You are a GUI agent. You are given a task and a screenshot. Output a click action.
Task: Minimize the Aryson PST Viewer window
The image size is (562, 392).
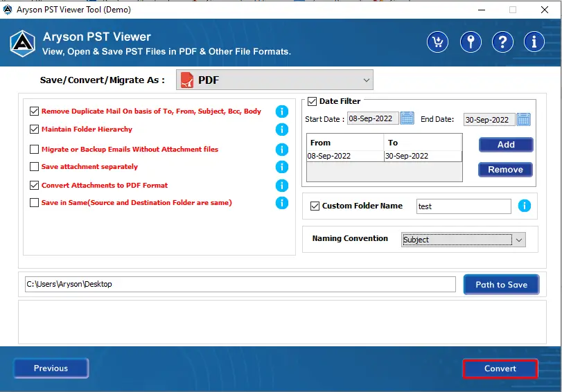tap(482, 10)
